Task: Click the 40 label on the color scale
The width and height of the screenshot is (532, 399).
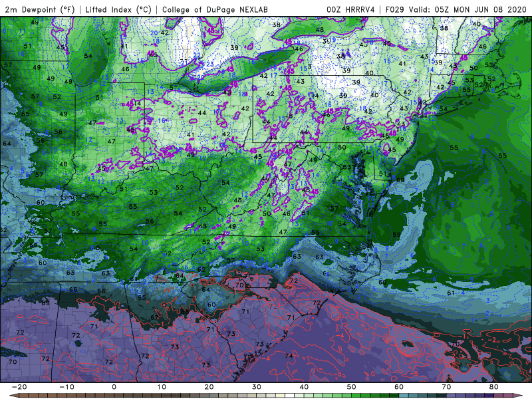Action: (x=304, y=387)
